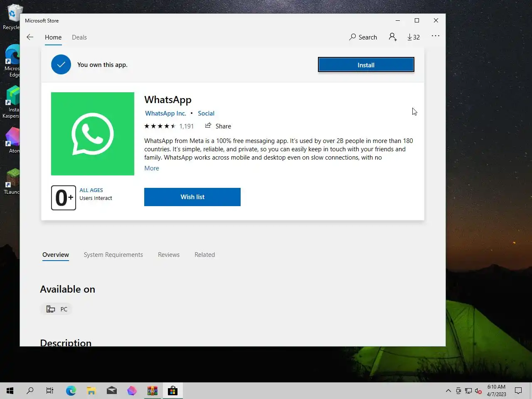
Task: Open taskbar search magnifier
Action: point(30,391)
